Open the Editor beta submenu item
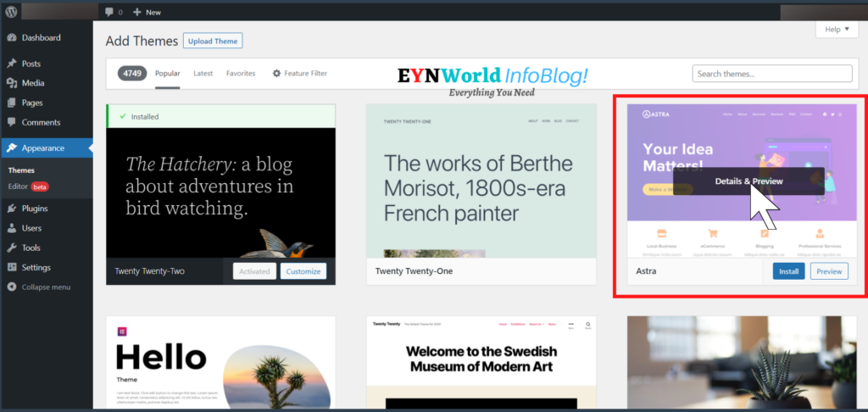 point(28,187)
